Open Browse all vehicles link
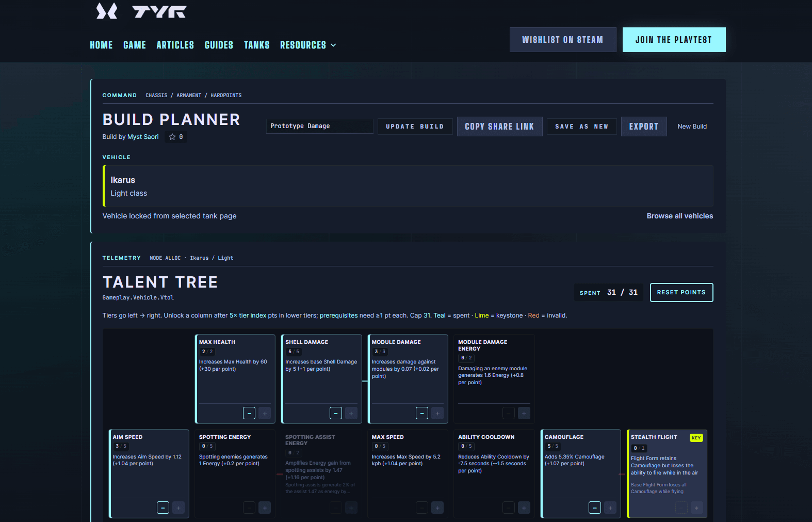The width and height of the screenshot is (812, 522). pos(680,216)
